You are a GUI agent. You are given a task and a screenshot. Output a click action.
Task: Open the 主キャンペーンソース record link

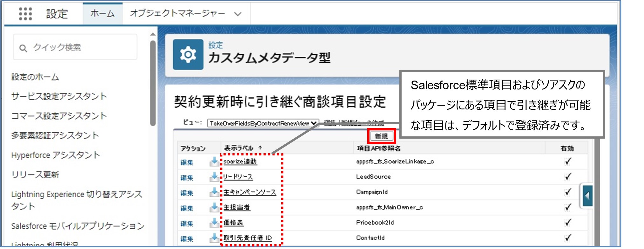(x=250, y=192)
